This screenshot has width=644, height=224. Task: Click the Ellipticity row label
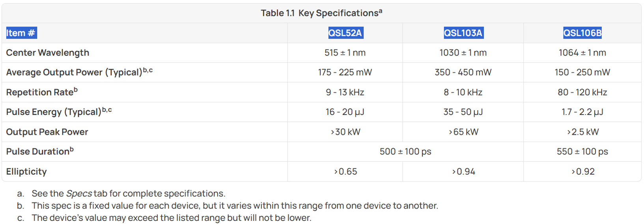(x=26, y=171)
